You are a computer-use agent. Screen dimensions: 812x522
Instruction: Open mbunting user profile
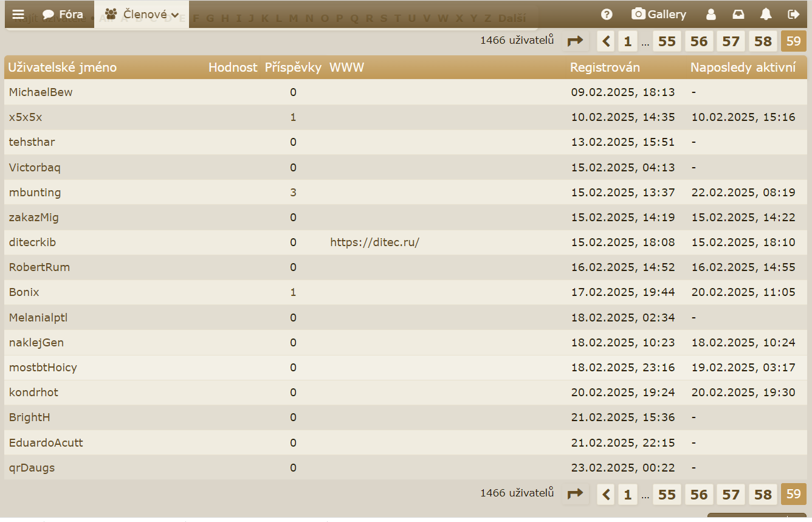(35, 193)
